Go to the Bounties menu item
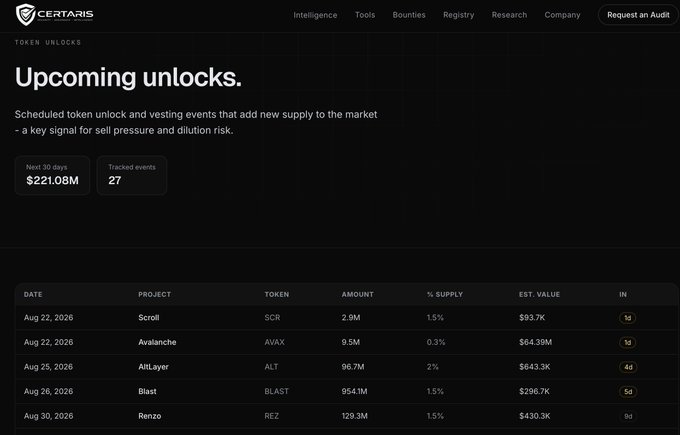This screenshot has width=680, height=435. pyautogui.click(x=409, y=15)
